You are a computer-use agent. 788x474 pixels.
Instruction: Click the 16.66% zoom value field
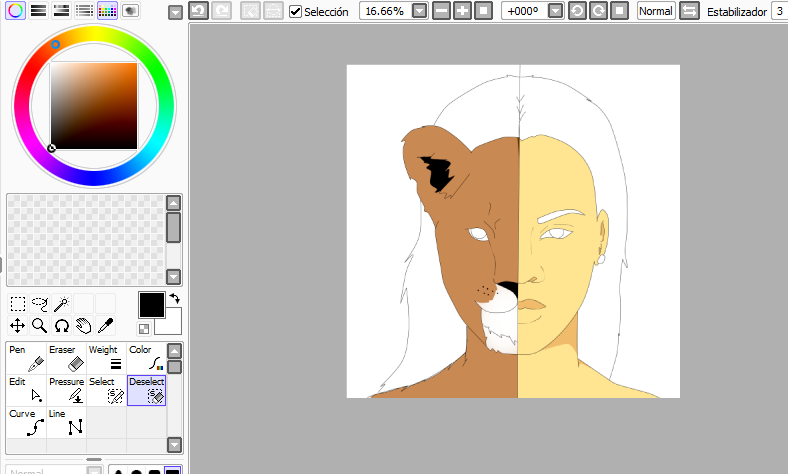tap(385, 11)
